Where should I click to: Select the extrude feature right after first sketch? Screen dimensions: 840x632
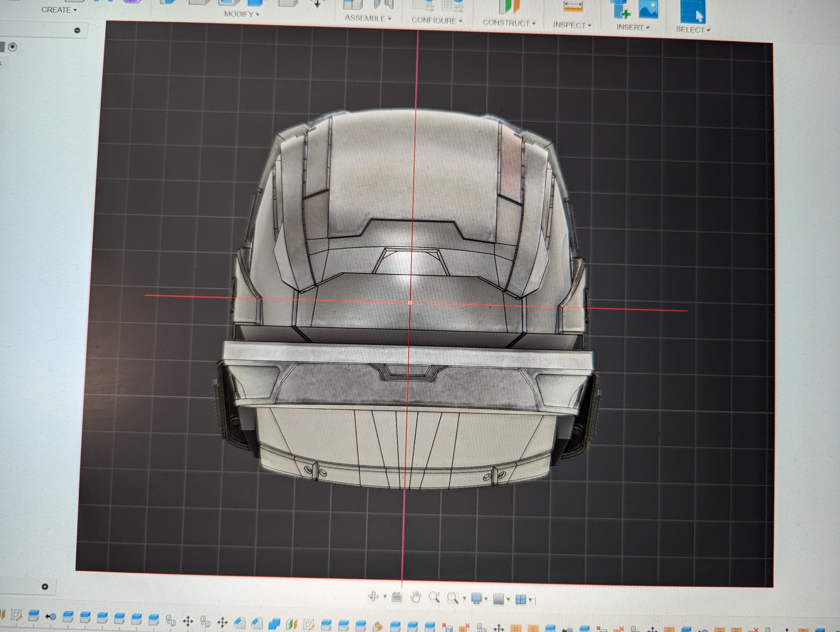pos(34,616)
